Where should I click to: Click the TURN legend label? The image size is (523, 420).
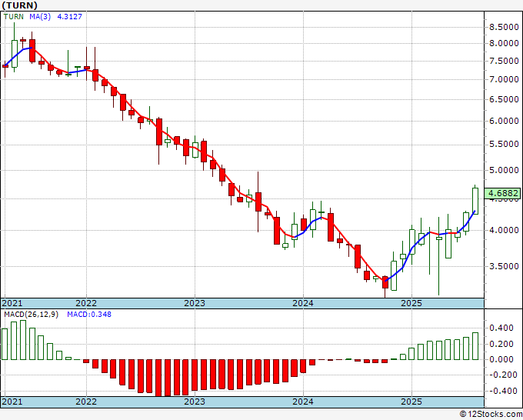click(x=14, y=17)
